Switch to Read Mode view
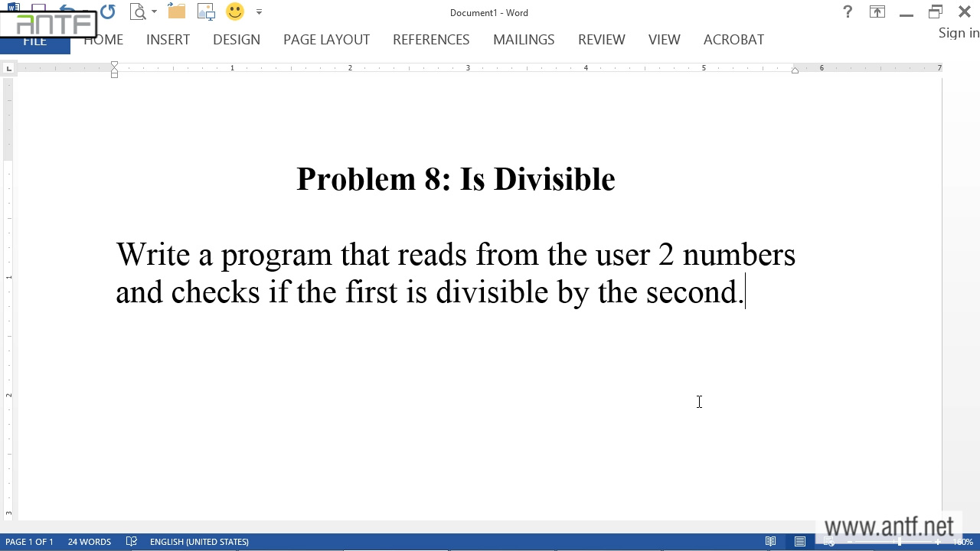This screenshot has width=980, height=551. 771,542
